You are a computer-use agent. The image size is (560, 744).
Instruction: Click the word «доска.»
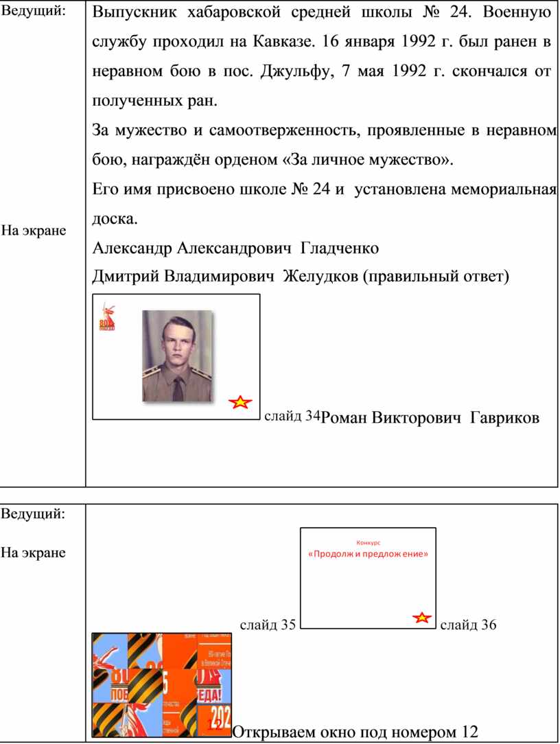pos(115,218)
